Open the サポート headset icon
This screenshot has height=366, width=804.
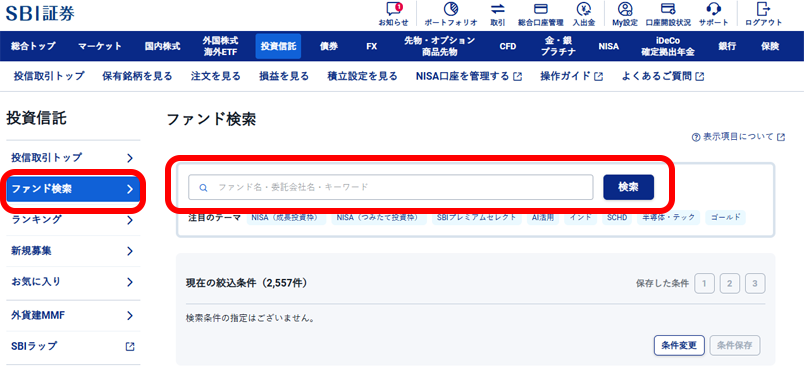[713, 9]
